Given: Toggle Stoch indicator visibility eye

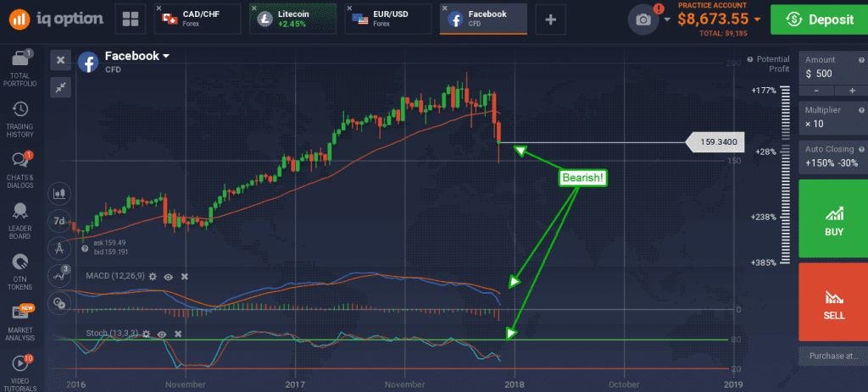Looking at the screenshot, I should [162, 334].
